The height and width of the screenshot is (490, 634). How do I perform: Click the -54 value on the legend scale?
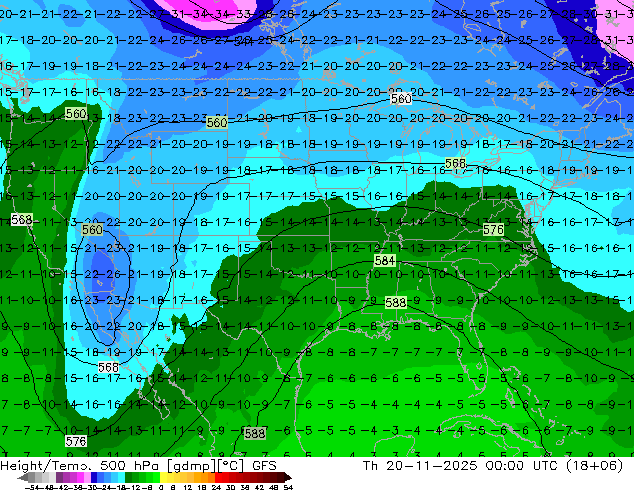click(x=32, y=487)
